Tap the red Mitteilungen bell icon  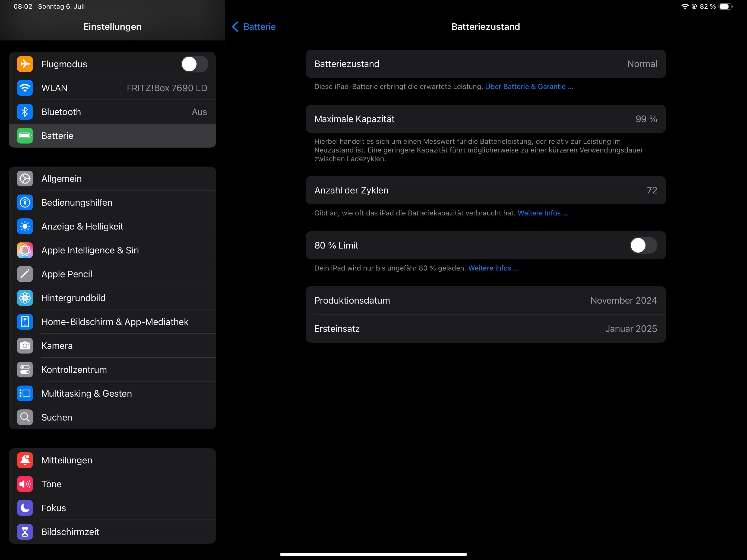coord(25,460)
